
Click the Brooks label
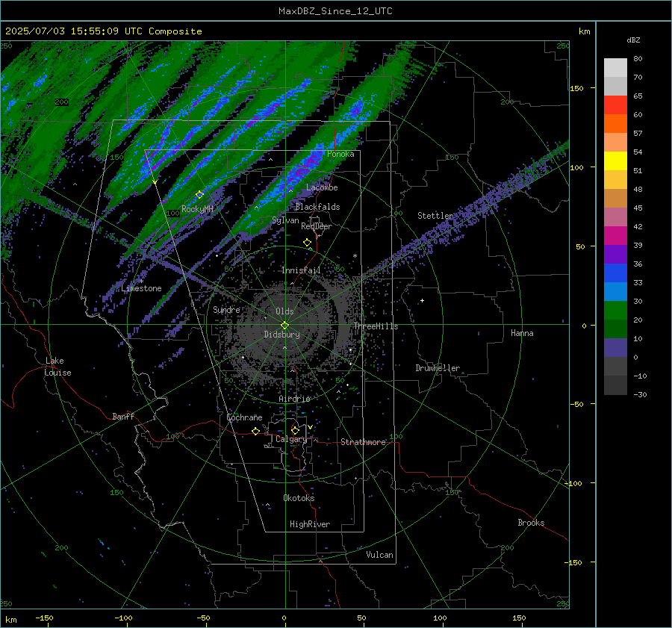click(531, 523)
